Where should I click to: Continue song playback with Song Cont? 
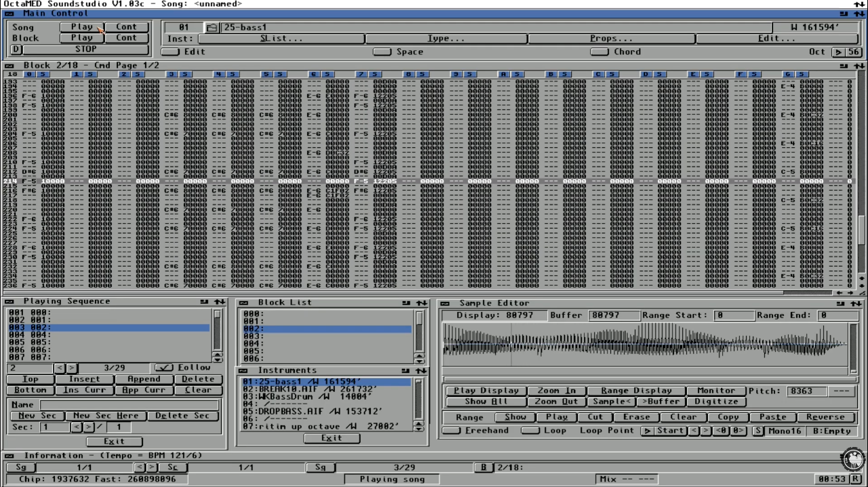pos(126,27)
